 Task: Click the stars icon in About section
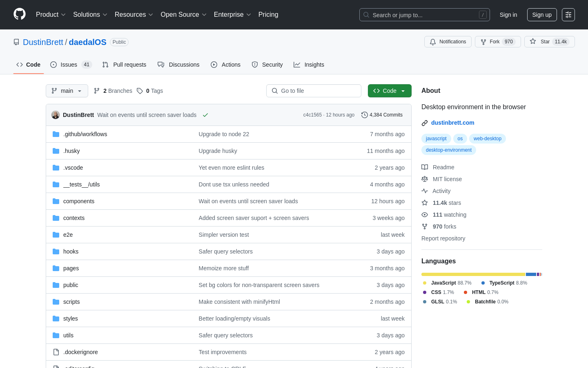425,203
